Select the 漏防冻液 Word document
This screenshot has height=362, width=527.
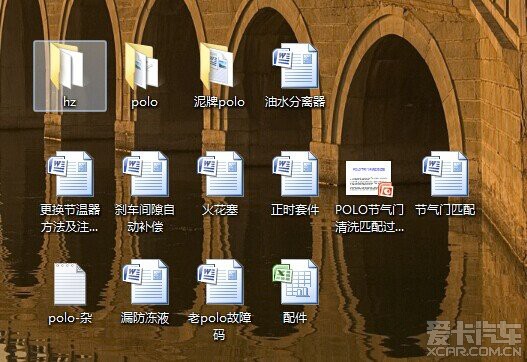pos(145,282)
